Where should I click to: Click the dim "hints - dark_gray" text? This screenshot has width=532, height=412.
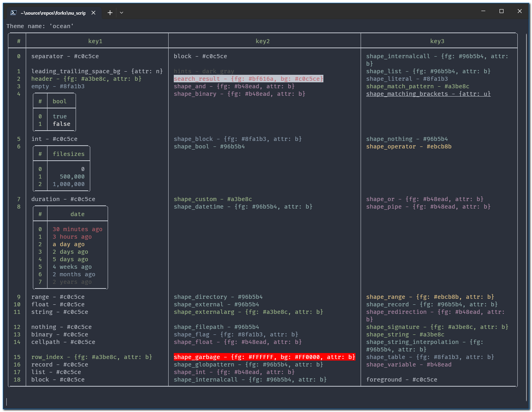tap(204, 71)
